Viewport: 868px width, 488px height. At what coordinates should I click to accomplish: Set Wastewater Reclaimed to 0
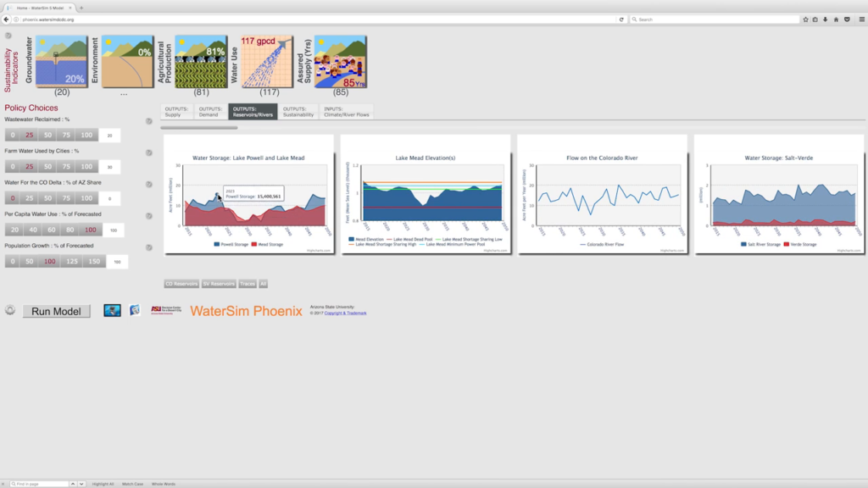coord(13,135)
